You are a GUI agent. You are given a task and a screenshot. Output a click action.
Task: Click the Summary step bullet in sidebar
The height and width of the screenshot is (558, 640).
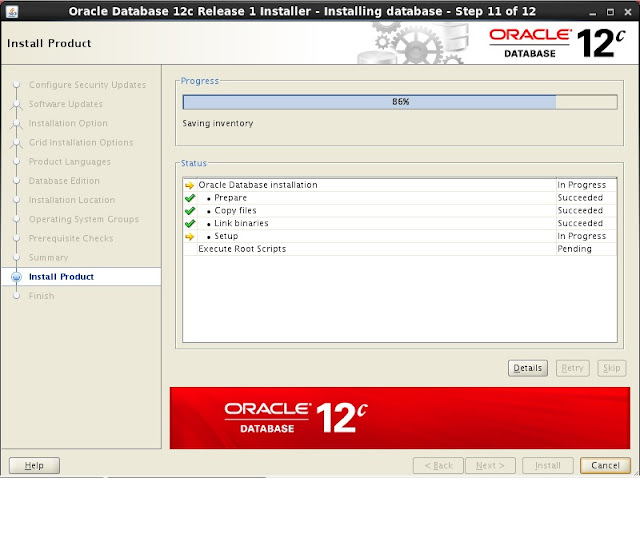16,257
